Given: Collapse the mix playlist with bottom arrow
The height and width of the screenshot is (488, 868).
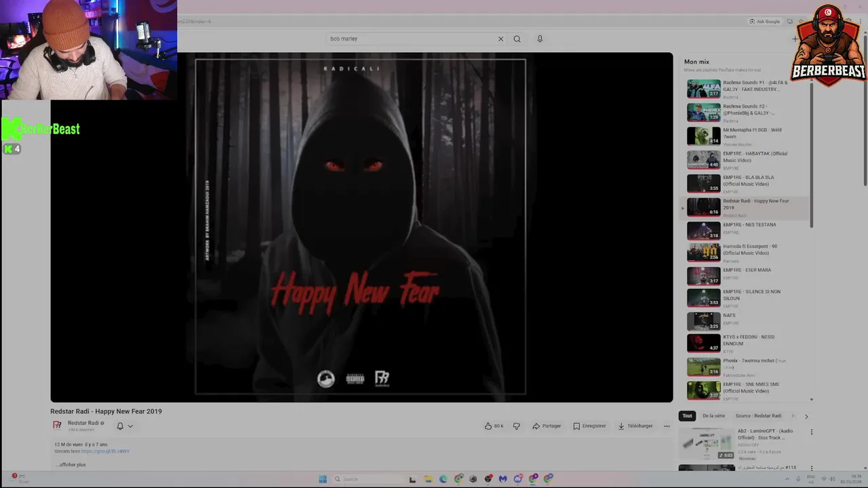Looking at the screenshot, I should [812, 400].
